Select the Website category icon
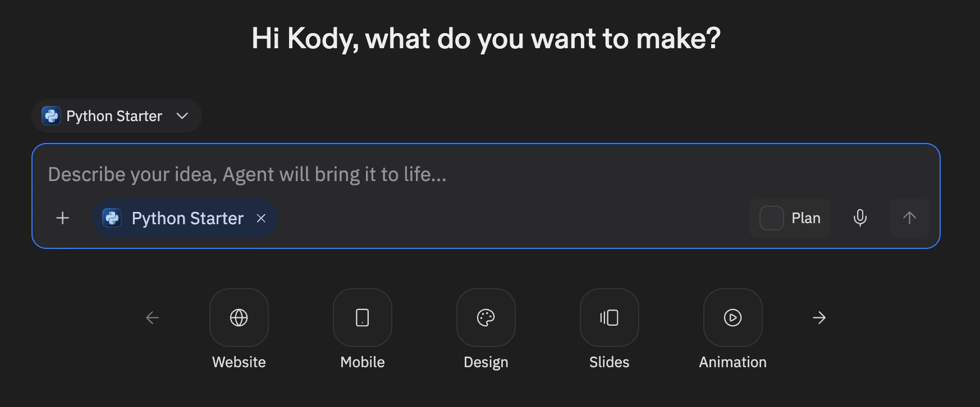Image resolution: width=980 pixels, height=407 pixels. pos(239,317)
